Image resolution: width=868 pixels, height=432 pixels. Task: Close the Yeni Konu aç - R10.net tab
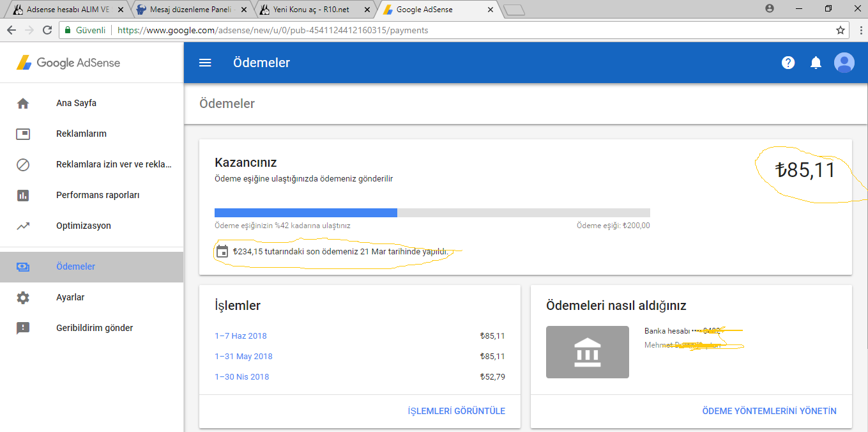[367, 10]
